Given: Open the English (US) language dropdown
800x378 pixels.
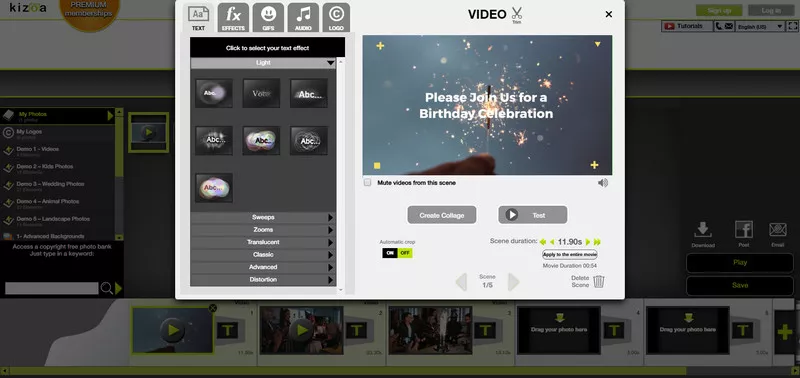Looking at the screenshot, I should [760, 26].
